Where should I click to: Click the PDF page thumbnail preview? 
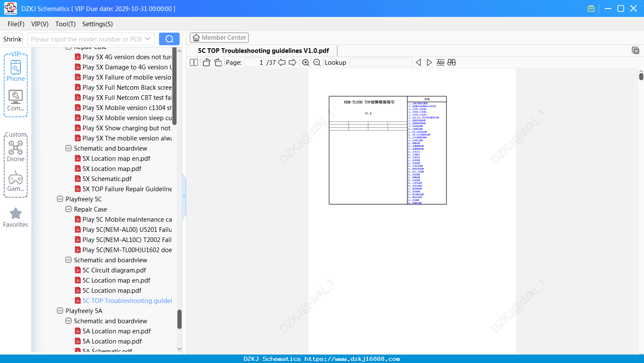[388, 150]
